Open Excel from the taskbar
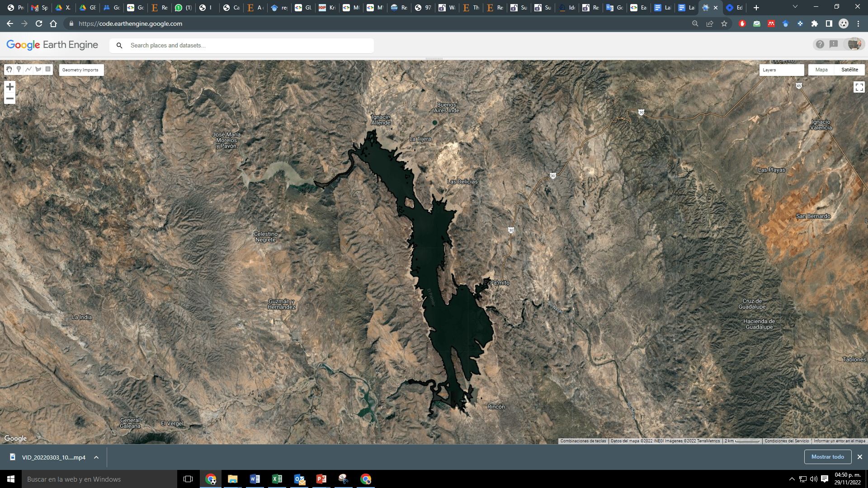Viewport: 868px width, 488px height. (277, 479)
